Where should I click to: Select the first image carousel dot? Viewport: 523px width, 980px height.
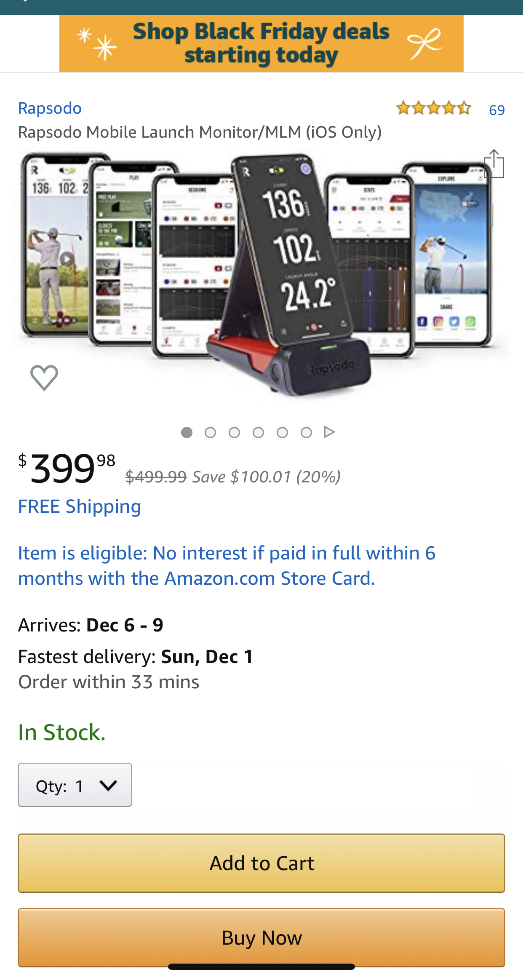[x=187, y=432]
